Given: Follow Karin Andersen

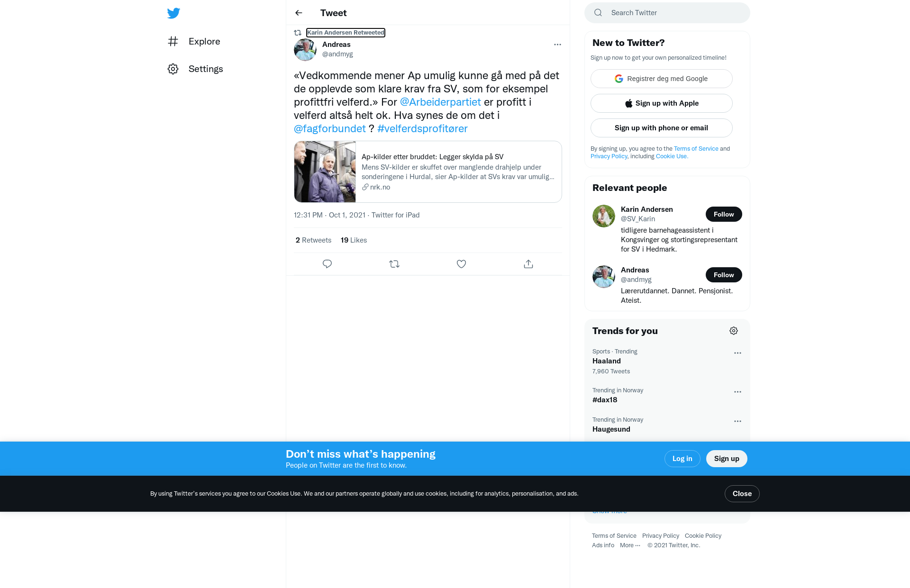Looking at the screenshot, I should (x=724, y=214).
